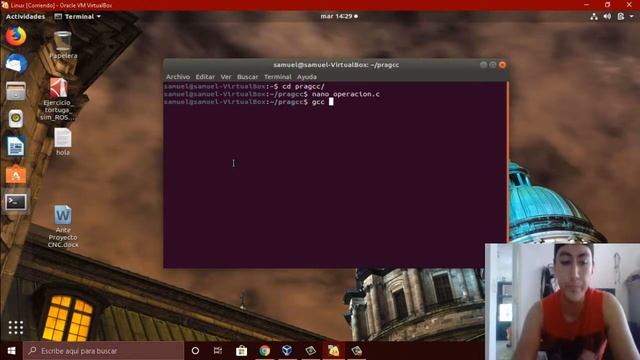Click the gcc command line in terminal
Screen dimensions: 640x360
[249, 102]
